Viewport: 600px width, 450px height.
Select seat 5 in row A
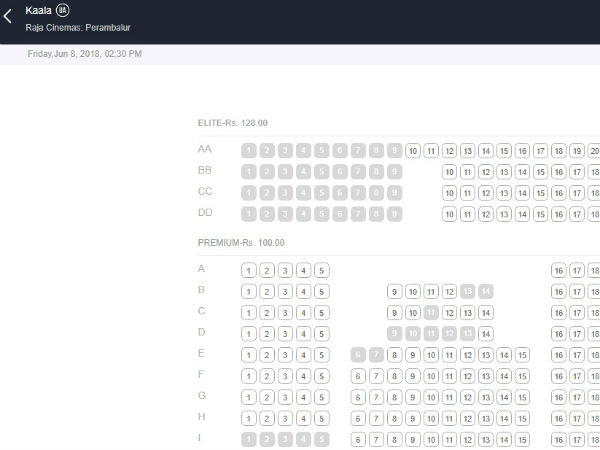coord(321,270)
